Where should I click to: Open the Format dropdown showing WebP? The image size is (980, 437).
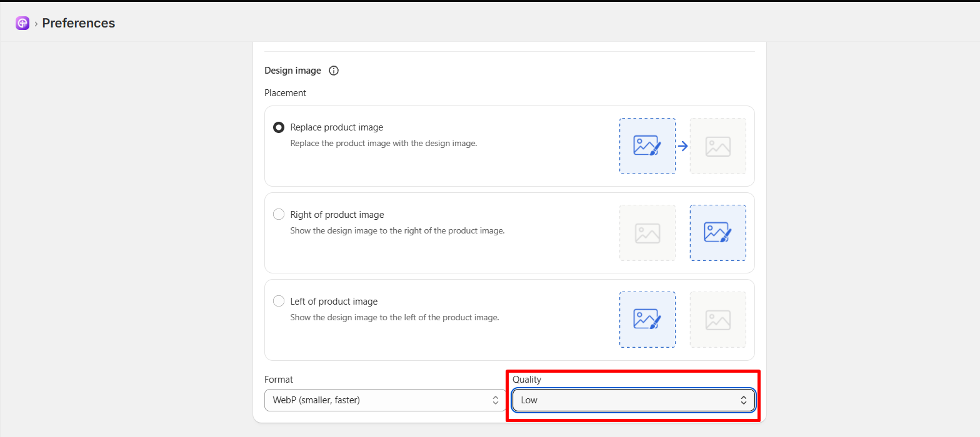386,400
